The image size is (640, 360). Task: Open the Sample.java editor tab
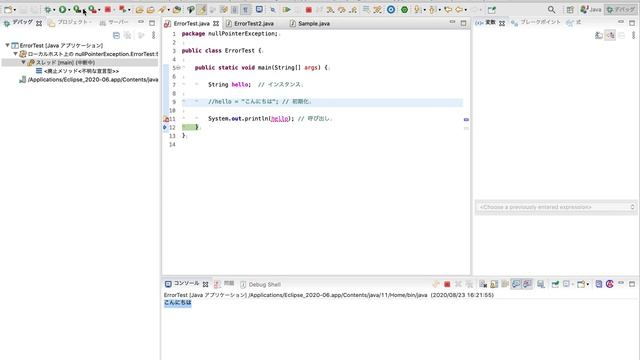click(309, 24)
